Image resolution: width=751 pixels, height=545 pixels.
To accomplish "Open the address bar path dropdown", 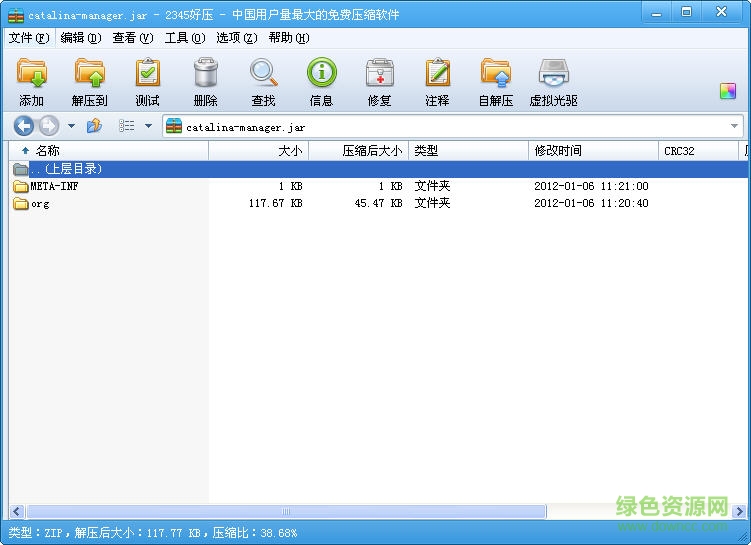I will tap(734, 126).
